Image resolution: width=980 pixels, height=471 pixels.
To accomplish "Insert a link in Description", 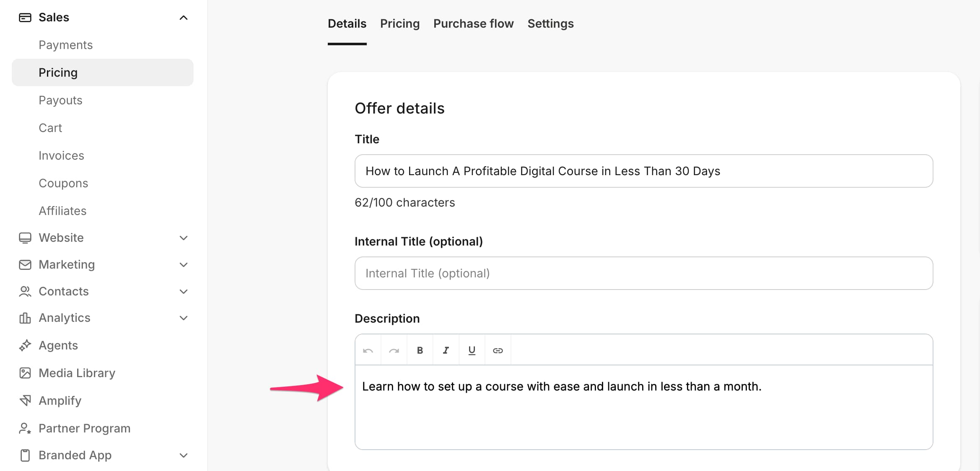I will [498, 350].
